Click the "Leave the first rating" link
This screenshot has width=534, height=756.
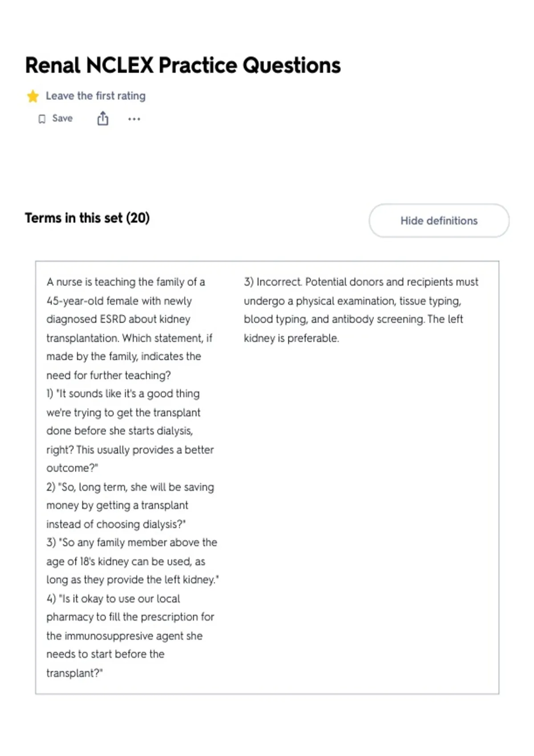(x=96, y=96)
